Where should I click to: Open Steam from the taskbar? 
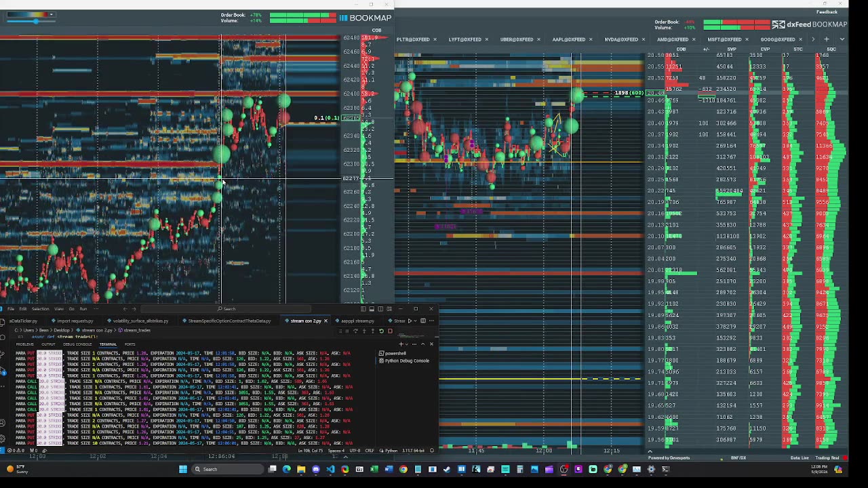(446, 469)
